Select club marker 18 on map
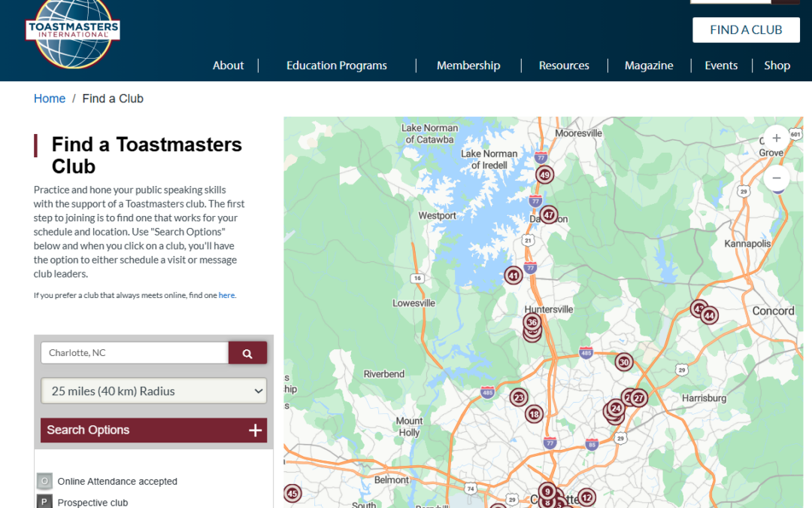This screenshot has width=812, height=508. [x=534, y=414]
